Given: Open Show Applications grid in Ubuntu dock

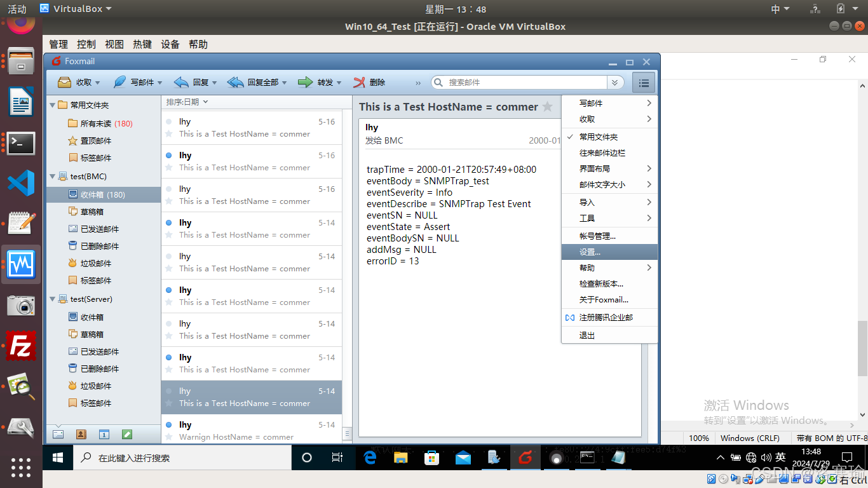Looking at the screenshot, I should 21,467.
